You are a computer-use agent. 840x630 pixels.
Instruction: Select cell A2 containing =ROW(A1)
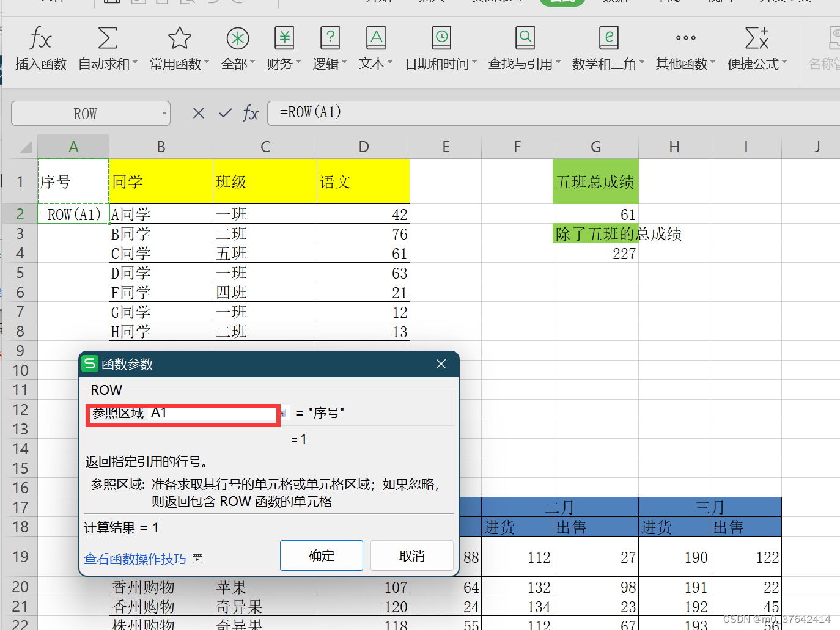[73, 214]
